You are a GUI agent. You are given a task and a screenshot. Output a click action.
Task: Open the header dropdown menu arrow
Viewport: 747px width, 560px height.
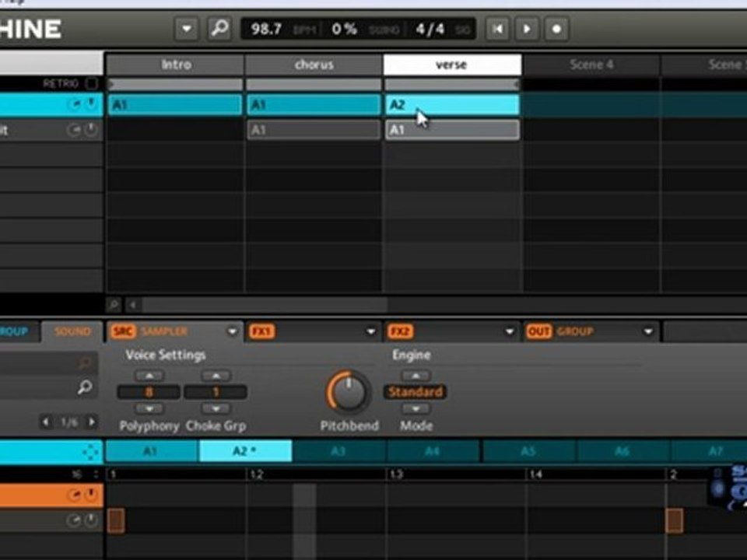coord(186,29)
